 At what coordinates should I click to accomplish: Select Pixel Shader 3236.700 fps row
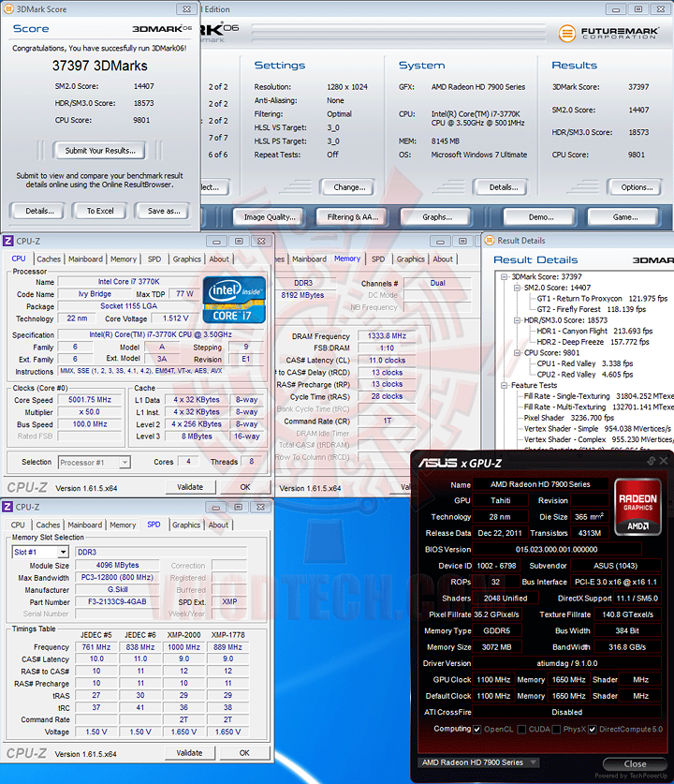tap(568, 418)
